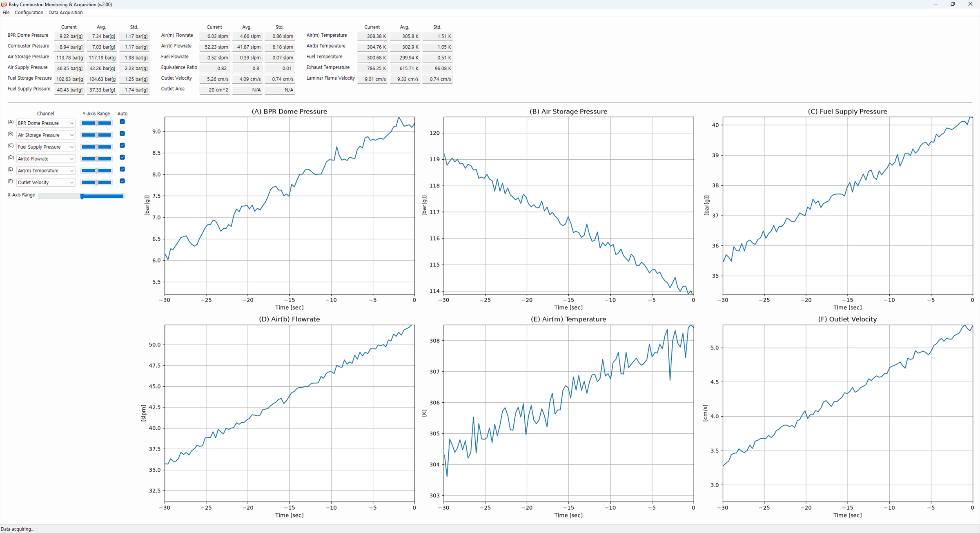980x533 pixels.
Task: Click Exhaust Temperature current value 786.25 K
Action: 372,69
